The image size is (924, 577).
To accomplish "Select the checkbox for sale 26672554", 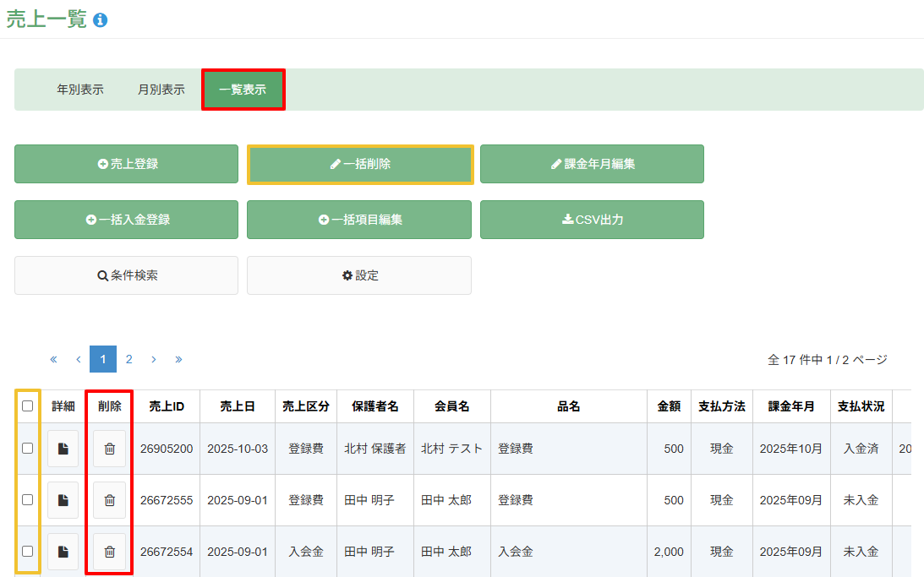I will click(x=28, y=551).
